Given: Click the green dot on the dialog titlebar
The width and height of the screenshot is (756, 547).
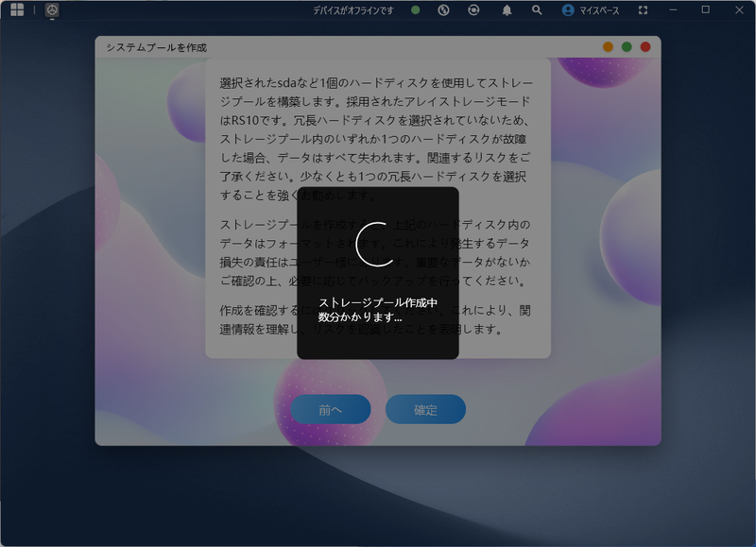Looking at the screenshot, I should click(626, 43).
